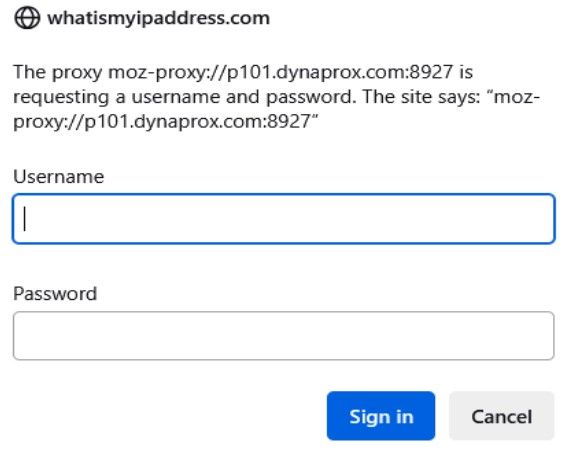Image resolution: width=575 pixels, height=450 pixels.
Task: Dismiss the proxy prompt using Cancel
Action: click(x=501, y=416)
